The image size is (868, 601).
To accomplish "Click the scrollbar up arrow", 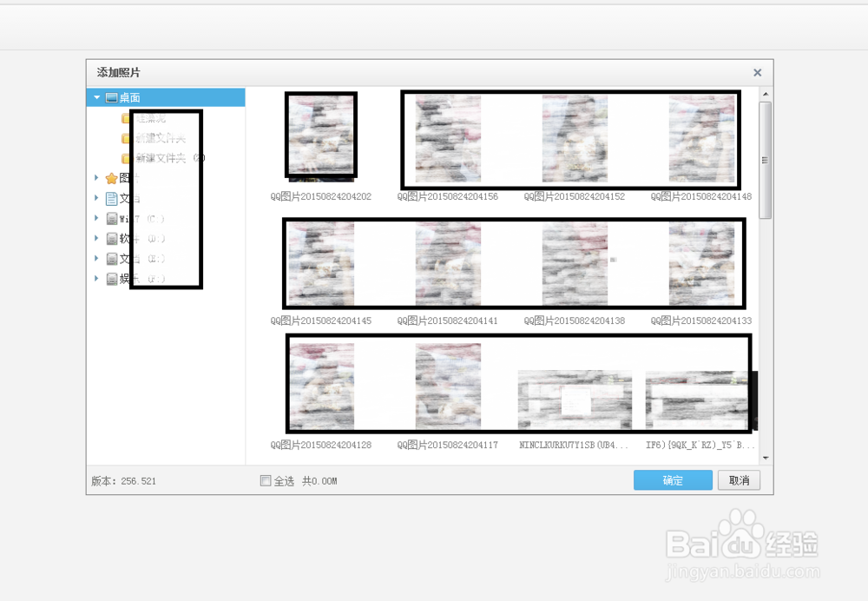I will click(x=766, y=94).
